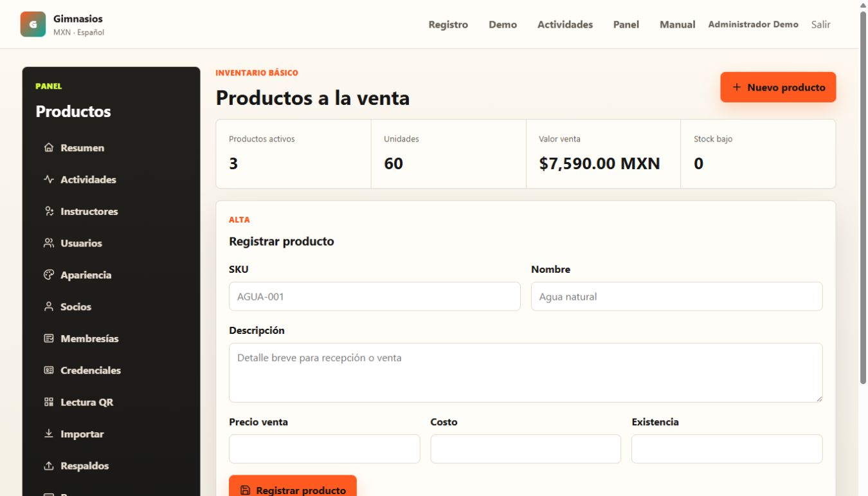Focus the SKU input field

pos(375,297)
